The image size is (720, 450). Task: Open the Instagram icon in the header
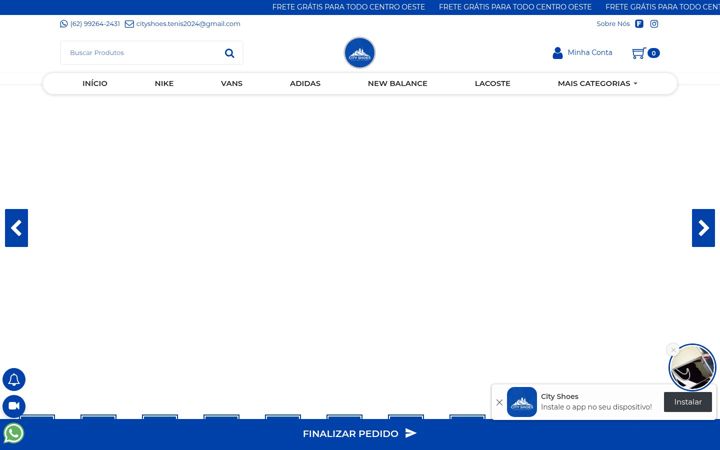(x=654, y=24)
